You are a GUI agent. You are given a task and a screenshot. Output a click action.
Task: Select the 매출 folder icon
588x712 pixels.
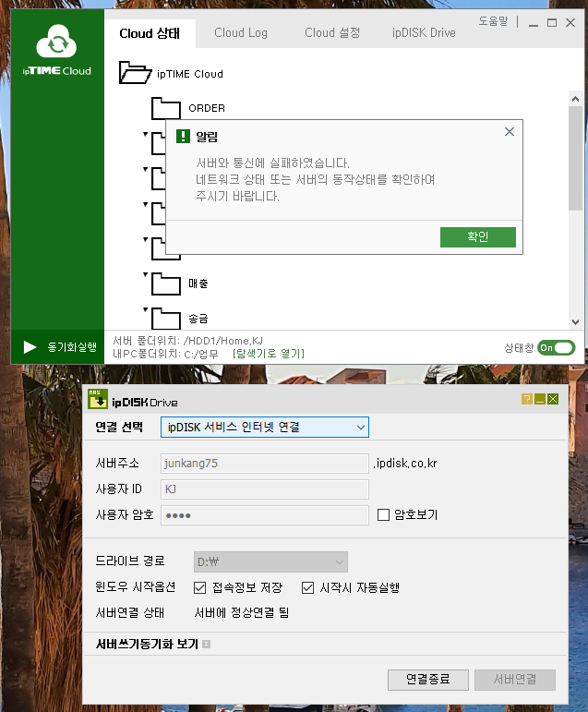[166, 284]
